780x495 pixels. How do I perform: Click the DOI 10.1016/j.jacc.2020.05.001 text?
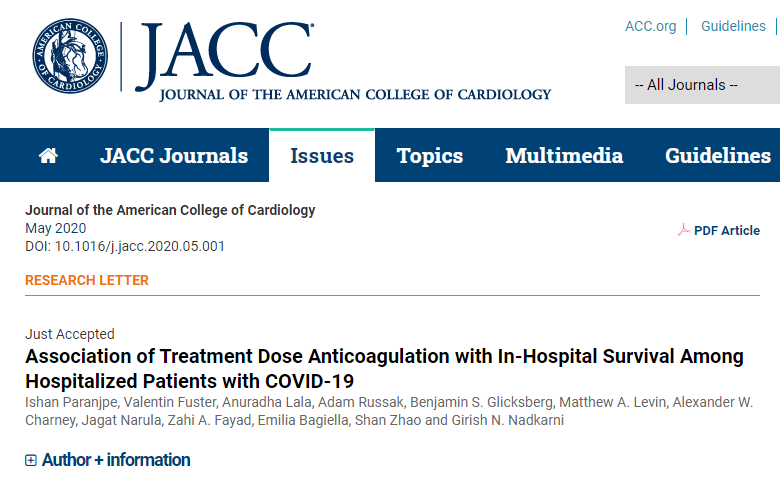pos(125,246)
